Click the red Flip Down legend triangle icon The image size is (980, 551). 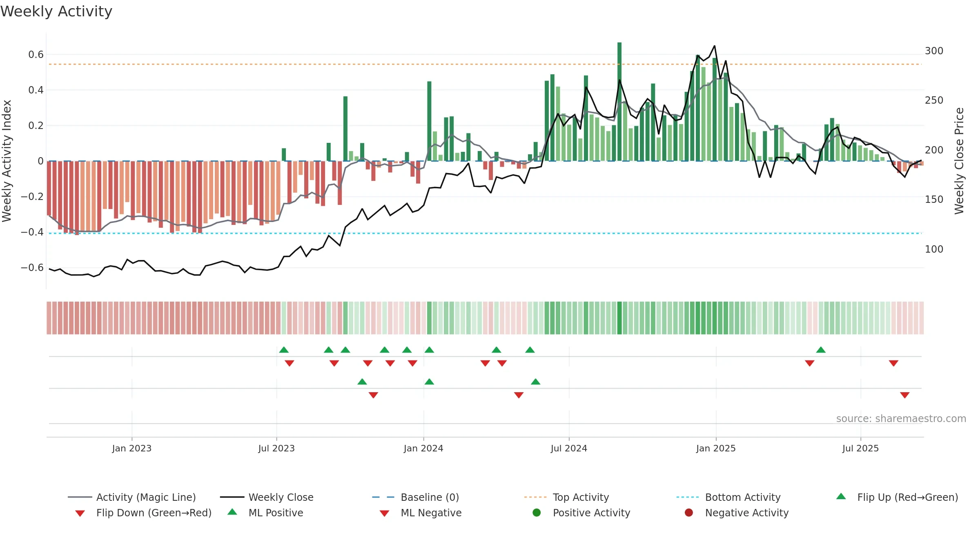(80, 513)
